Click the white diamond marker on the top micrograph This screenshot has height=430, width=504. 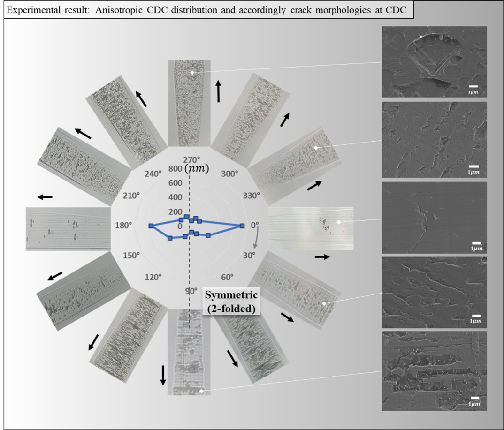[x=192, y=73]
